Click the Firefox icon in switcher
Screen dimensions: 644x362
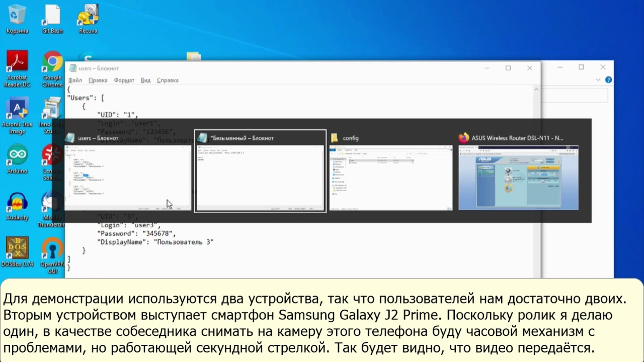[x=464, y=138]
